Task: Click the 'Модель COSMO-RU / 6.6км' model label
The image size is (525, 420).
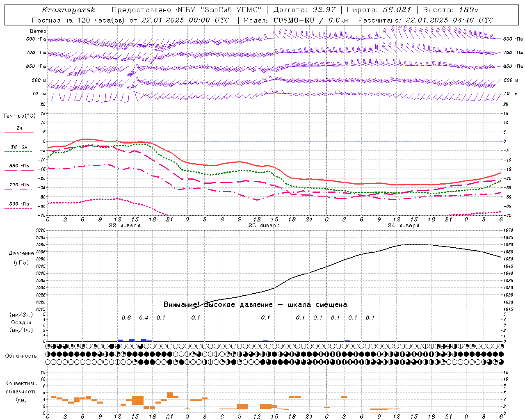Action: tap(296, 20)
